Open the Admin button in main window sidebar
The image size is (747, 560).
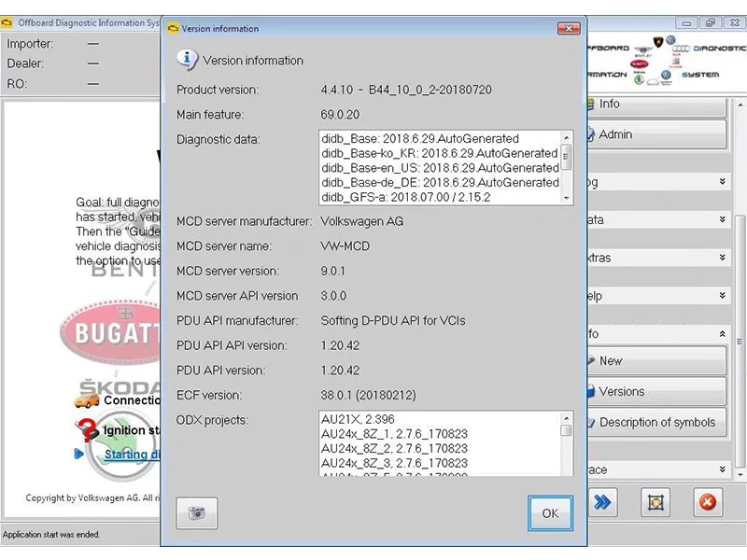tap(656, 134)
